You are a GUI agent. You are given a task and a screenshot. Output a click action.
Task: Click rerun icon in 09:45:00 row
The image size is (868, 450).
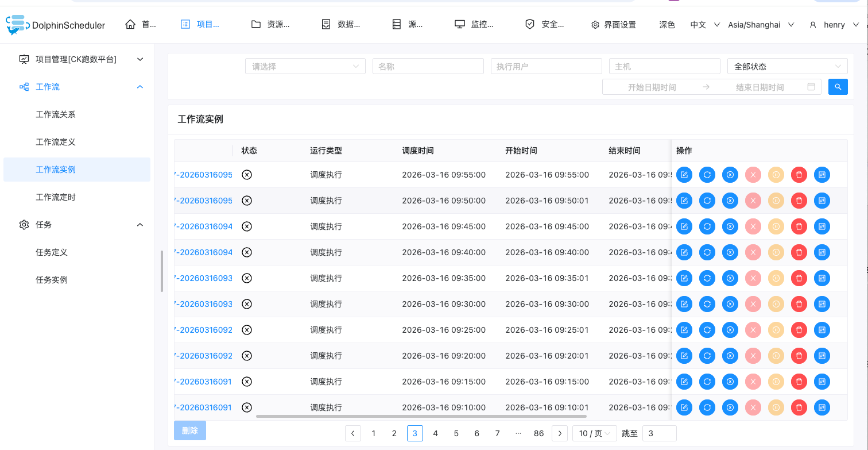point(707,226)
